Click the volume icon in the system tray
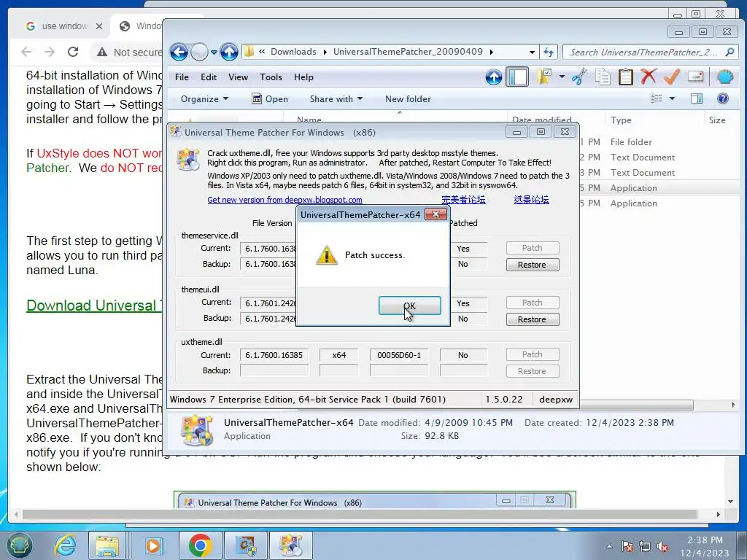 (662, 547)
